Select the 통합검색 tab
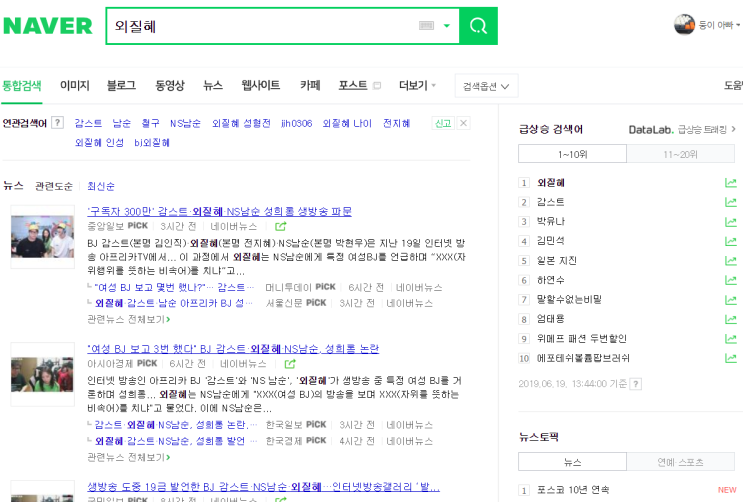The image size is (743, 502). [x=22, y=86]
